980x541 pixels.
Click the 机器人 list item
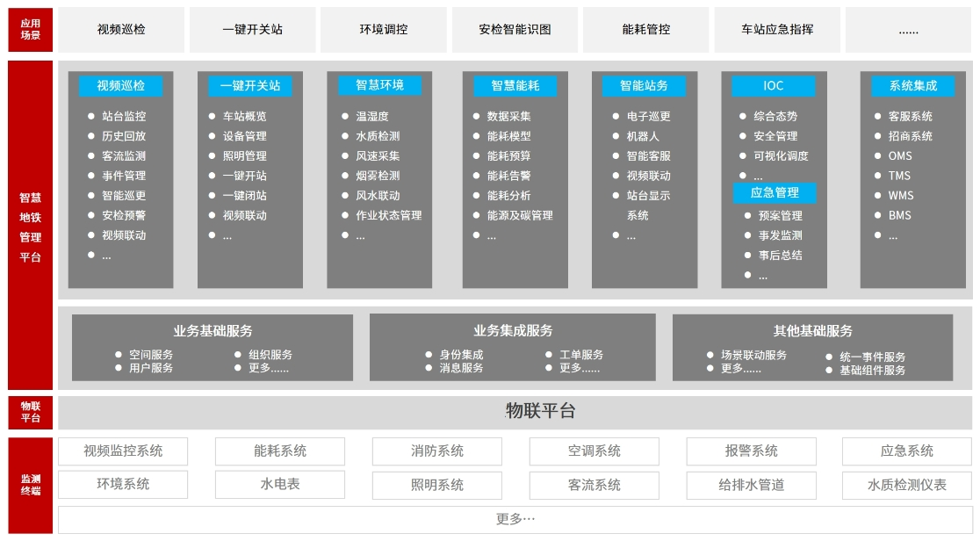[x=643, y=136]
